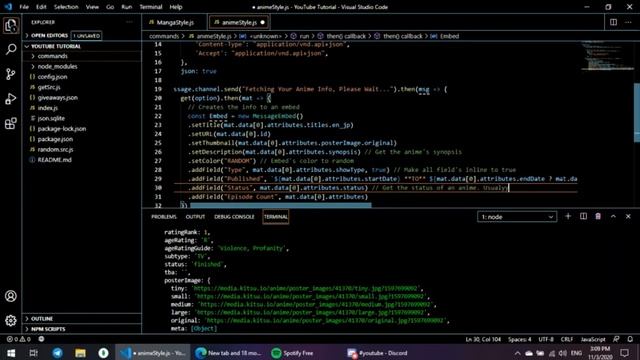640x360 pixels.
Task: Maximize the terminal panel with chevron up
Action: (x=613, y=216)
